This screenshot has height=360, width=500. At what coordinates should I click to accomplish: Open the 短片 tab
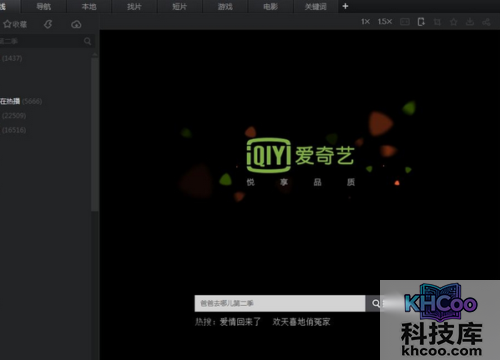180,6
